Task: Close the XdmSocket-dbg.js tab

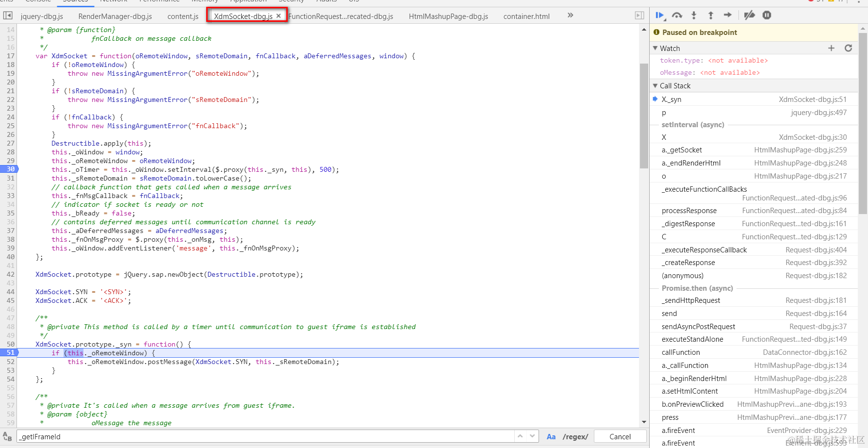Action: click(278, 16)
